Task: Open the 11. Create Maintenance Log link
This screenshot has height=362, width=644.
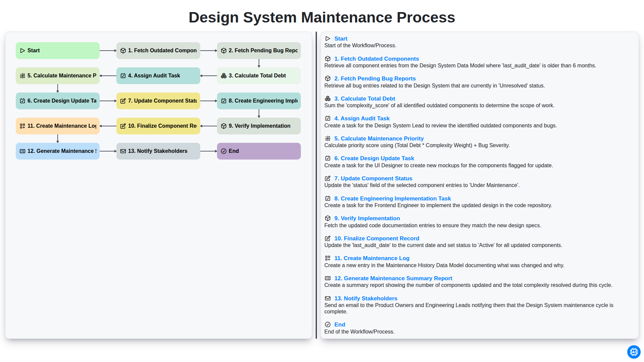Action: (x=372, y=258)
